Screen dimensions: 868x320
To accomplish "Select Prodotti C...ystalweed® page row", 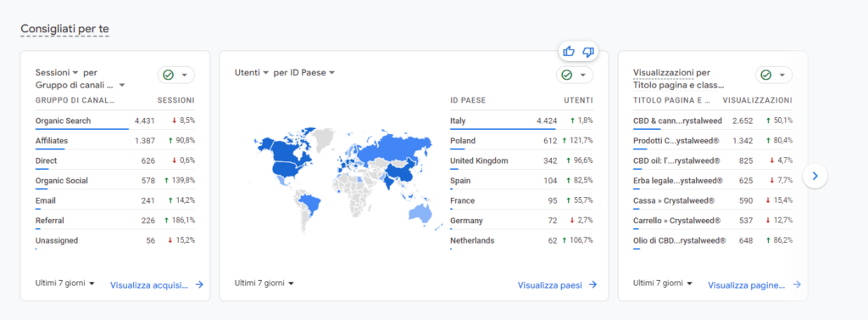I will click(713, 141).
